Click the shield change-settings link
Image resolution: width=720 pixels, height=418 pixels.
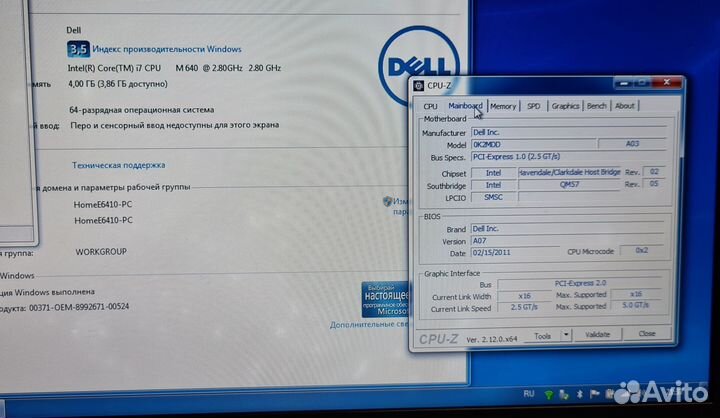point(396,206)
